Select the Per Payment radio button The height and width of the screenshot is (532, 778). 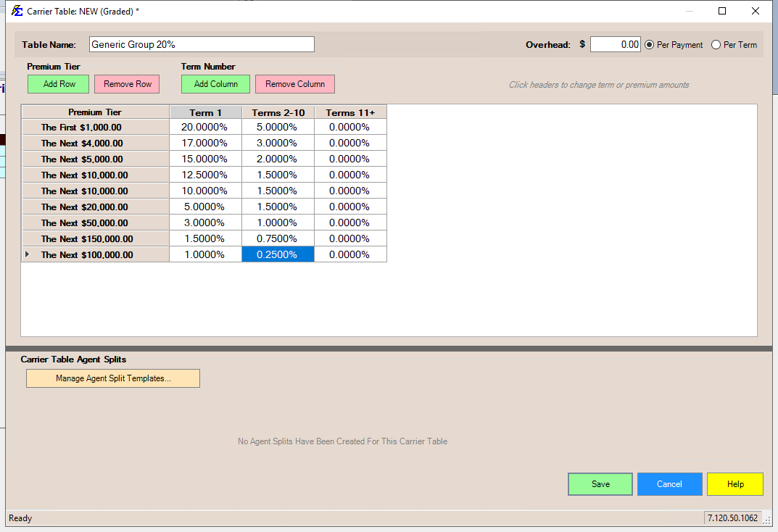(x=650, y=45)
